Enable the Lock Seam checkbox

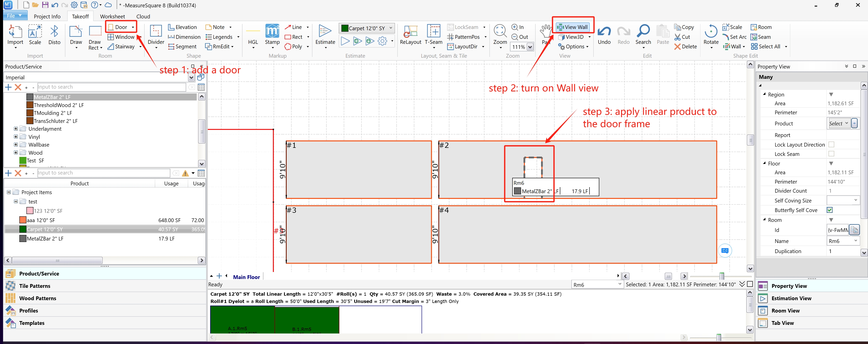coord(831,154)
